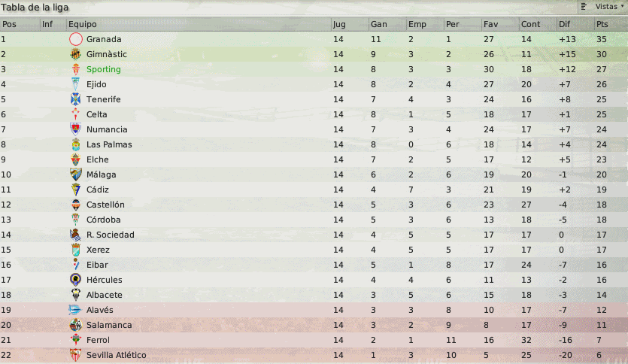Click the Málaga club badge icon

pyautogui.click(x=75, y=174)
